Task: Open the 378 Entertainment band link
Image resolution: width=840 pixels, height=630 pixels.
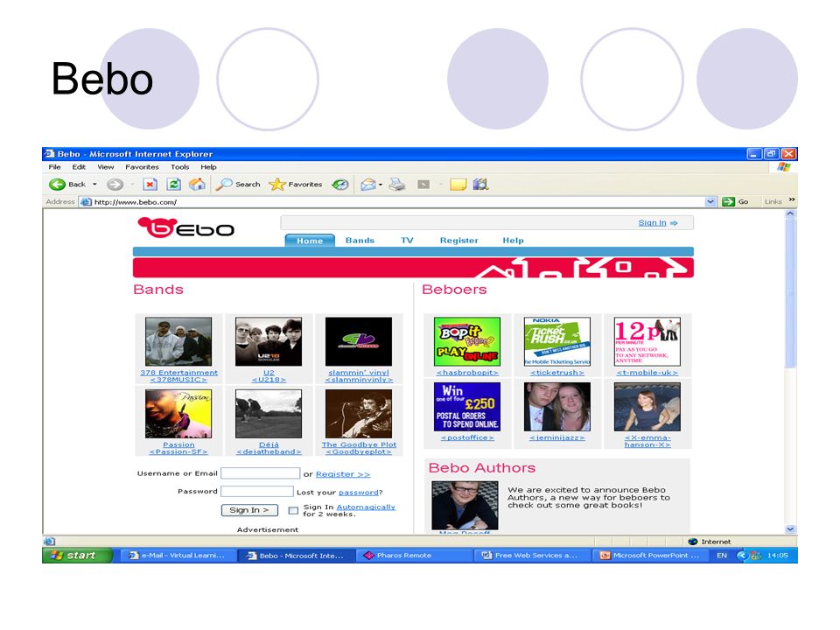Action: (178, 376)
